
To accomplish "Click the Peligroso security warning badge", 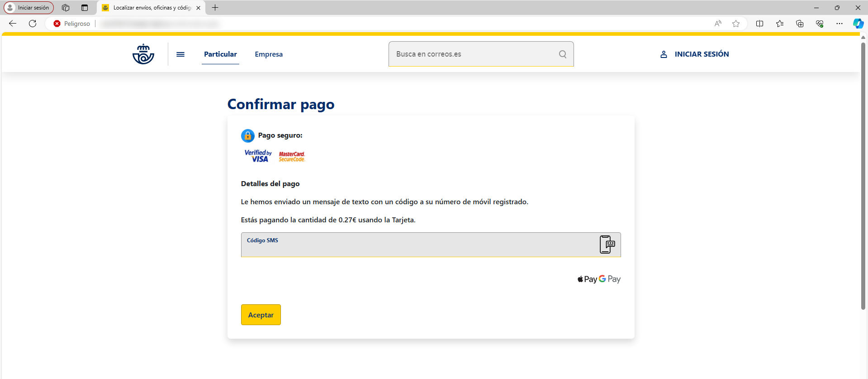I will coord(72,24).
